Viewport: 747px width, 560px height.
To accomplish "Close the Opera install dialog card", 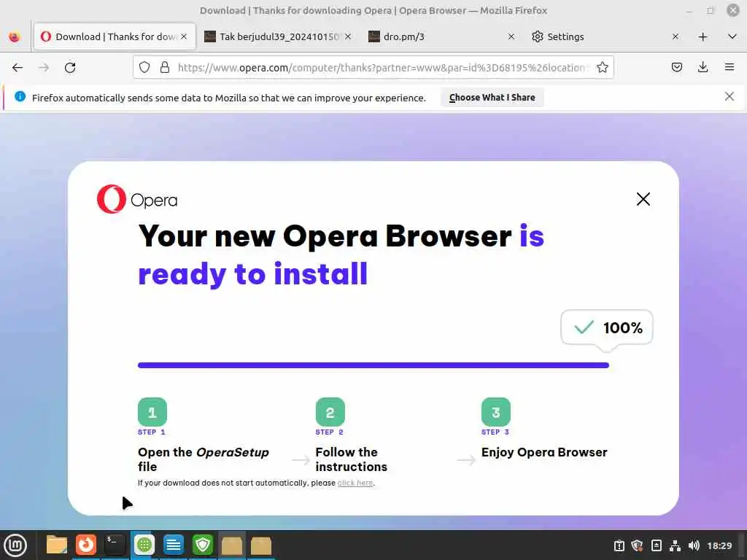I will [x=643, y=199].
